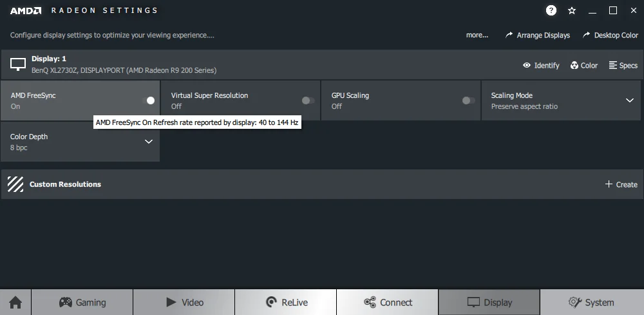Open Arrange Displays
Screen dimensions: 644x315
point(538,35)
